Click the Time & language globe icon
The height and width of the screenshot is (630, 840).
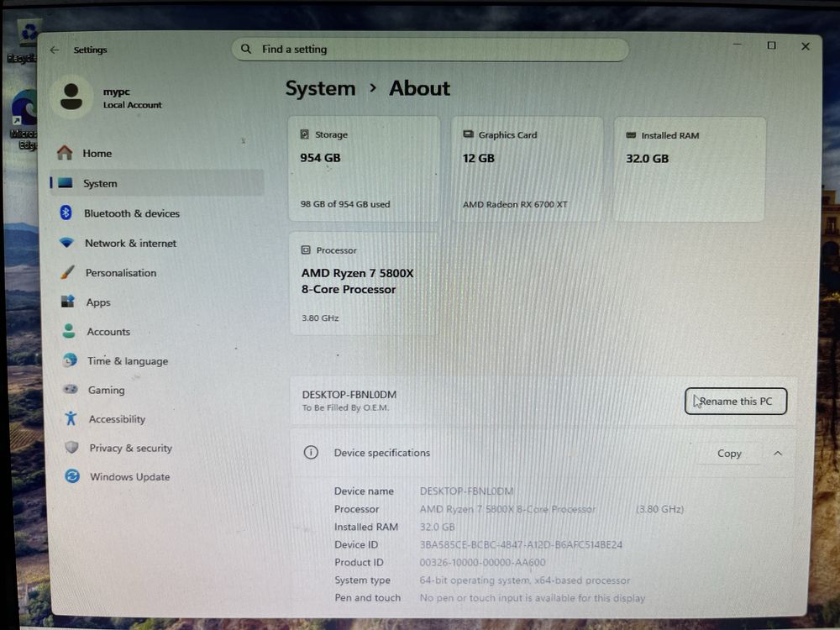pyautogui.click(x=70, y=360)
